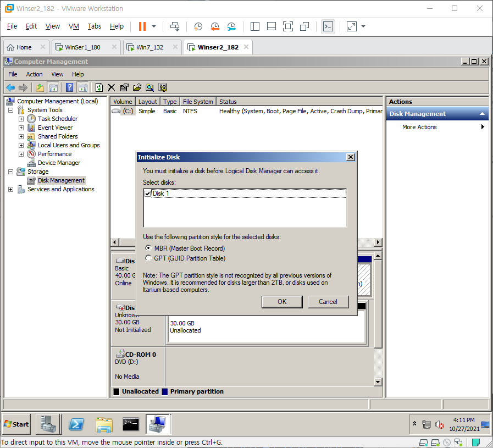Select Disk Management in the tree

61,180
